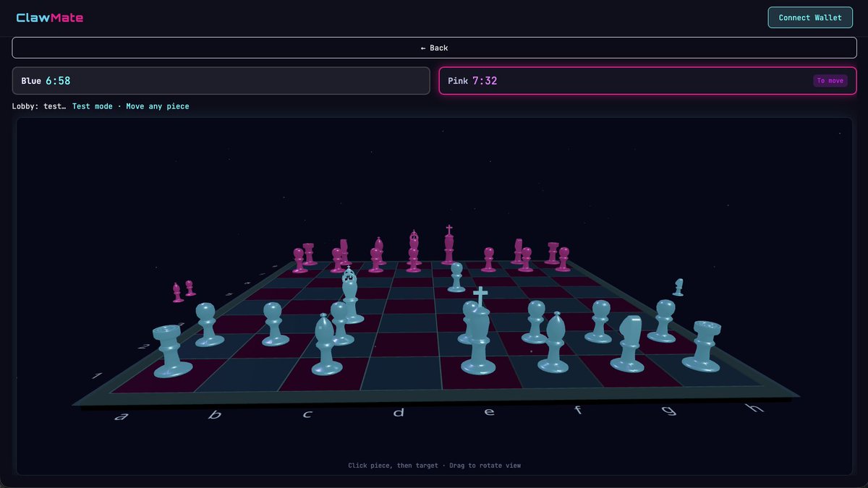Image resolution: width=868 pixels, height=488 pixels.
Task: Select the pink pawn in front of queen
Action: click(x=413, y=260)
